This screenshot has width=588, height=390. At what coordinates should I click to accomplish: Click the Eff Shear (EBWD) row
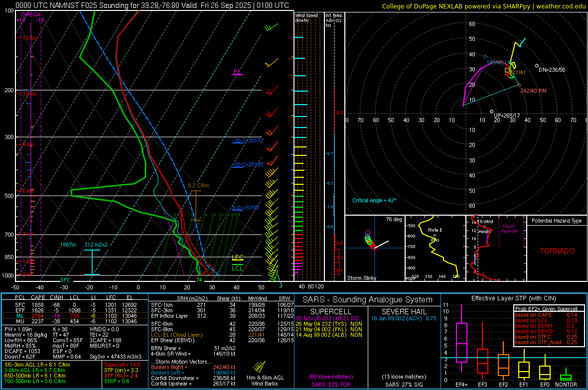tap(222, 340)
